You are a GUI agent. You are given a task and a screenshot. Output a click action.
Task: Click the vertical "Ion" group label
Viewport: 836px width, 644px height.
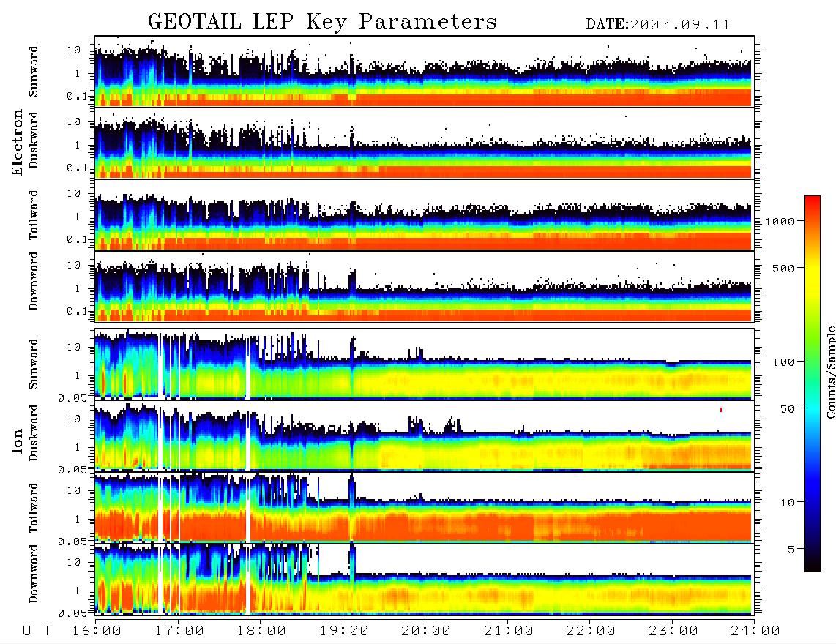pyautogui.click(x=18, y=441)
